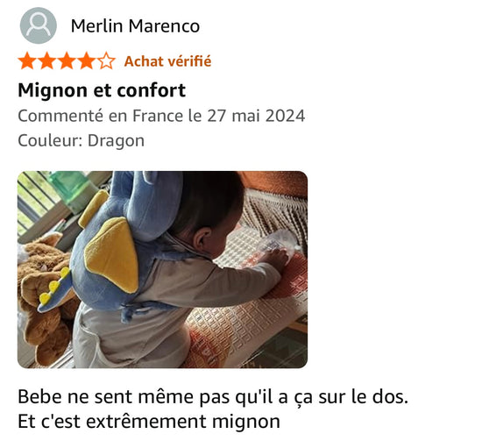
Task: Click the second orange rating star
Action: pyautogui.click(x=47, y=60)
